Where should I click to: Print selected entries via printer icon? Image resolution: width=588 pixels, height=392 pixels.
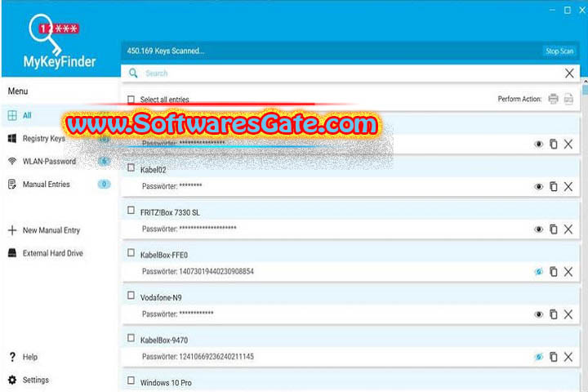pos(553,99)
